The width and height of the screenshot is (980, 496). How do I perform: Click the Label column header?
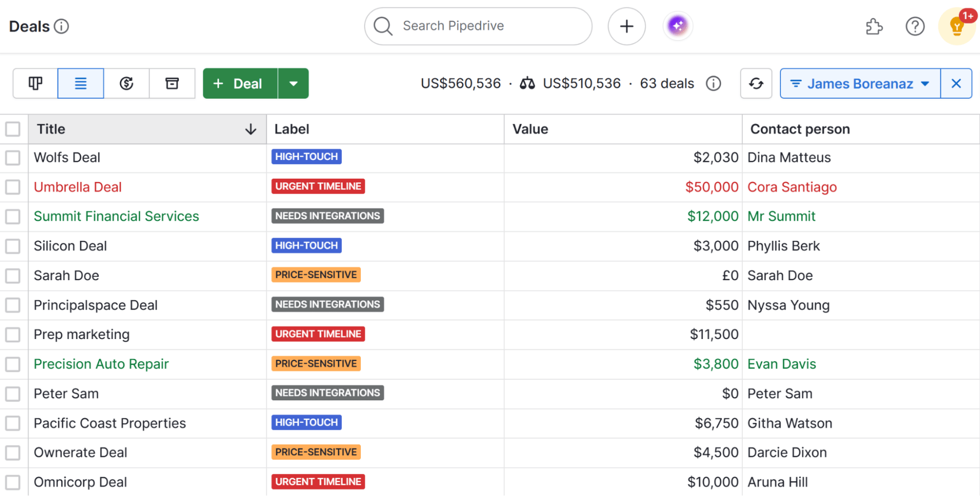(x=292, y=130)
